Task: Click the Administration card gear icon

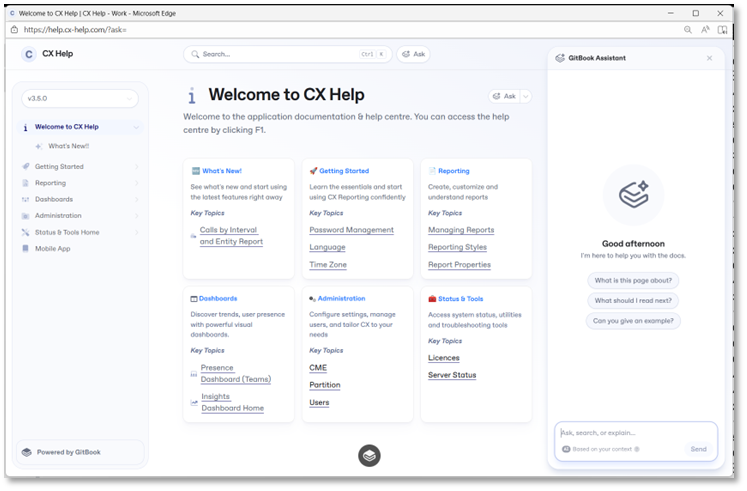Action: coord(313,299)
